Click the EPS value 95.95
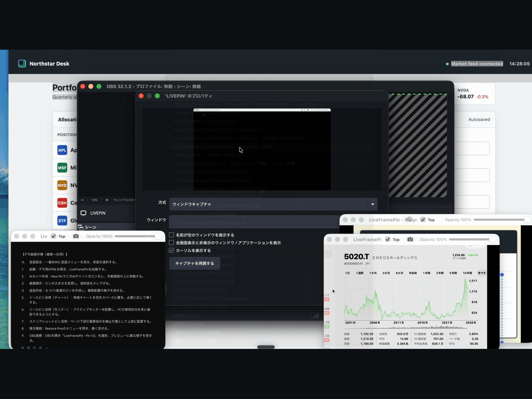 pos(474,344)
